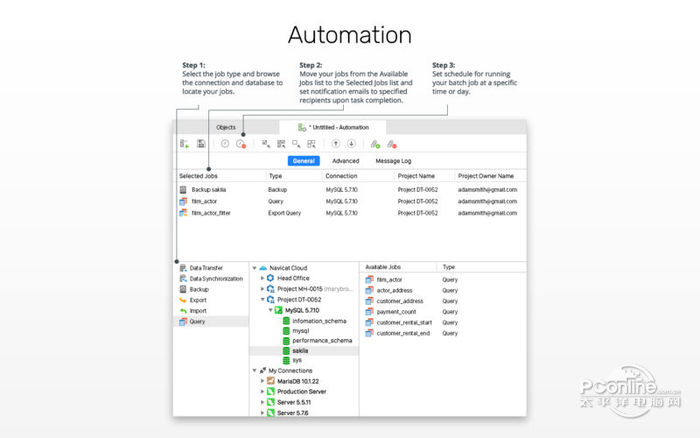Viewport: 700px width, 438px height.
Task: Click the second job-selection grid toolbar icon
Action: coord(281,144)
